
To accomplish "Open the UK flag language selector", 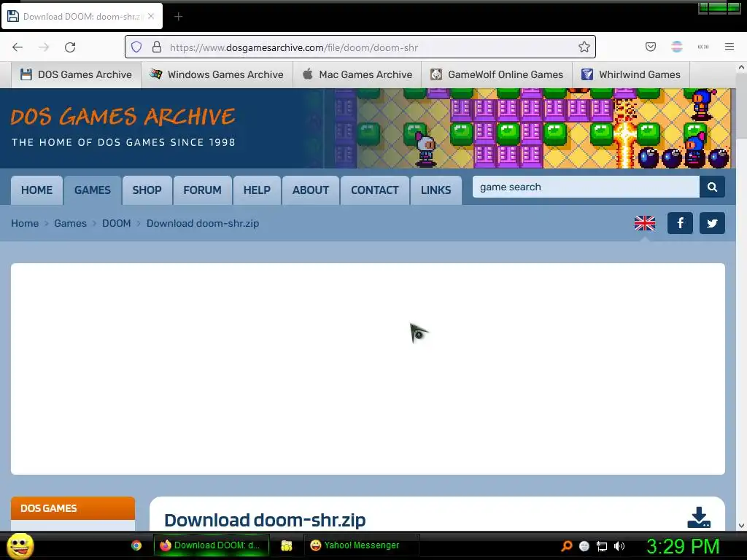I will point(645,223).
